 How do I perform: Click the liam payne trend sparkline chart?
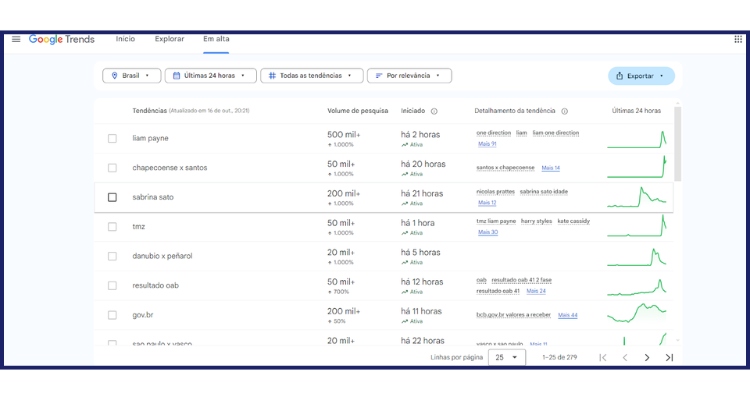(x=637, y=139)
